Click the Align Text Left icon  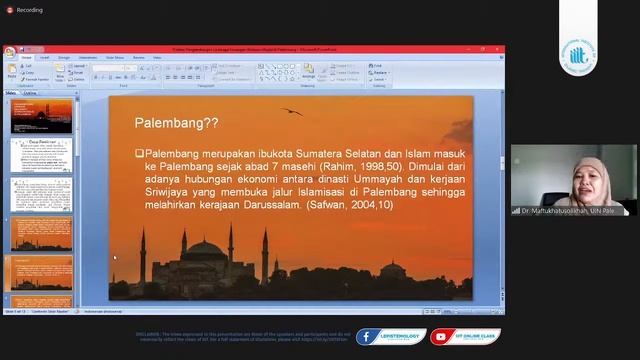(x=168, y=77)
